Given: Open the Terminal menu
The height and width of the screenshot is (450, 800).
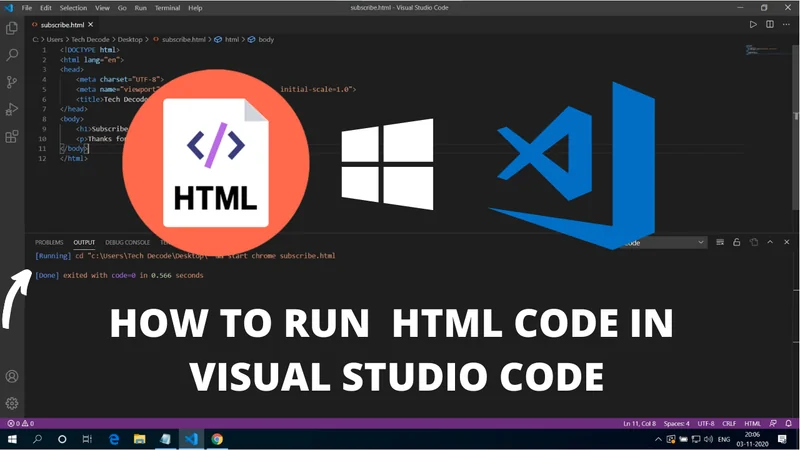Looking at the screenshot, I should pyautogui.click(x=165, y=8).
